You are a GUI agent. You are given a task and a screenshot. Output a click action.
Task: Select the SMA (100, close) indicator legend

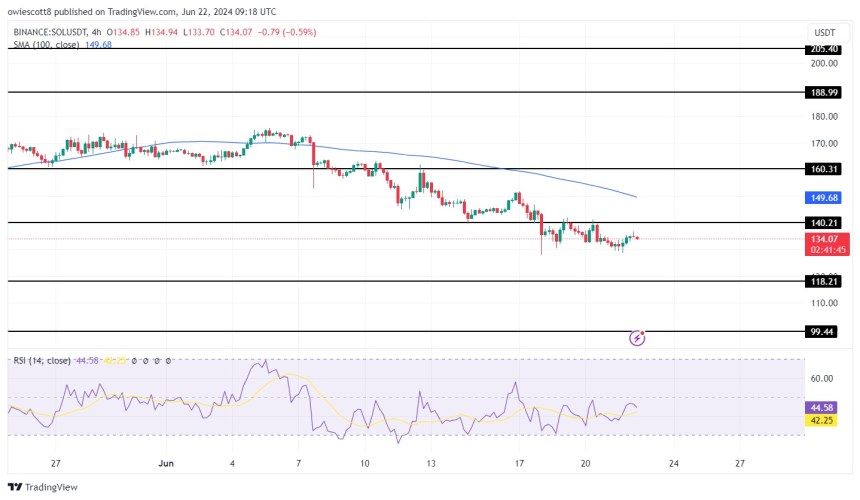pos(50,43)
